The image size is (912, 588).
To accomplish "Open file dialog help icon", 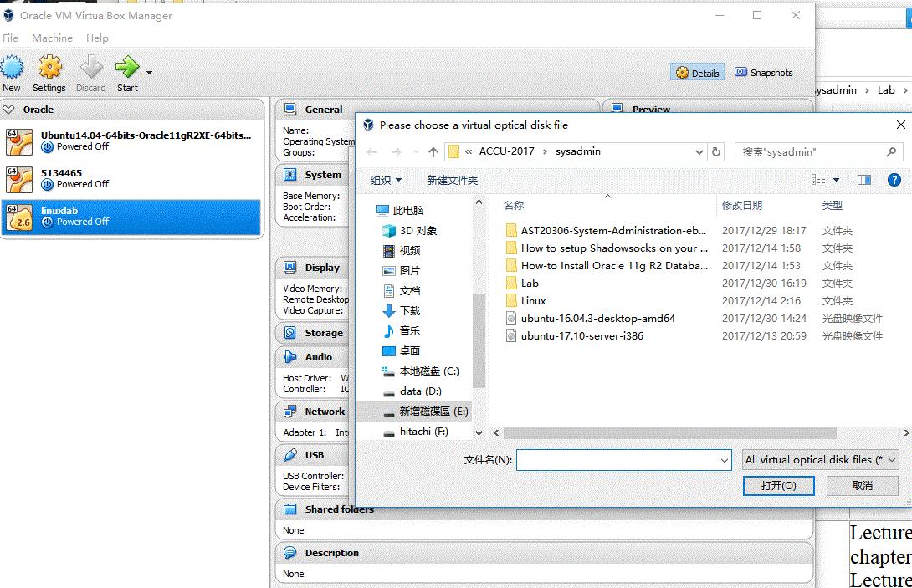I will click(x=894, y=180).
